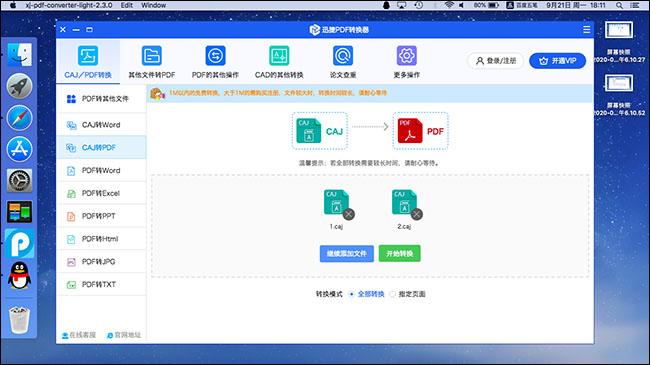650x365 pixels.
Task: Open the CAJ/PDF转换 tab
Action: tap(88, 62)
